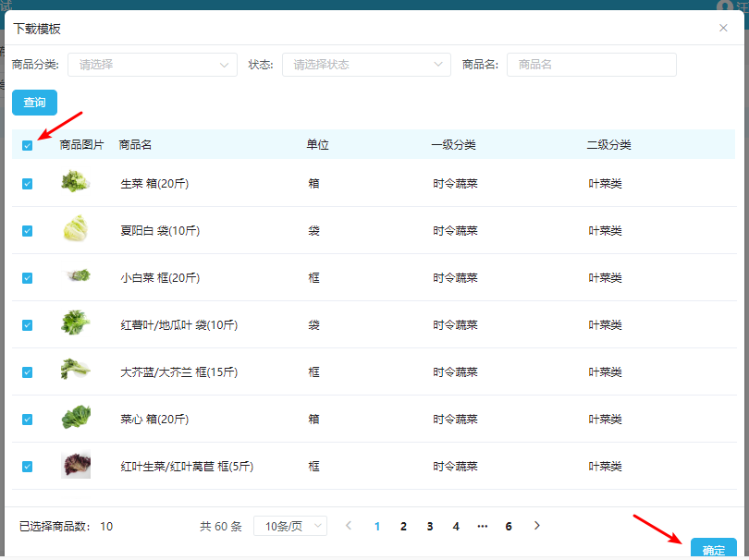Uncheck the 大芥蓝/大芥兰 row checkbox

tap(27, 372)
